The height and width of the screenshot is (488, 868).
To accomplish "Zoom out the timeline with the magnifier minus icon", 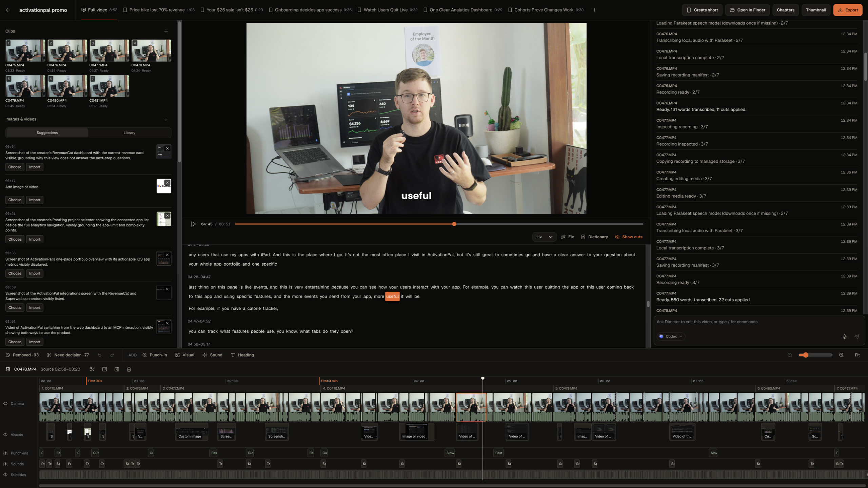I will (x=790, y=355).
